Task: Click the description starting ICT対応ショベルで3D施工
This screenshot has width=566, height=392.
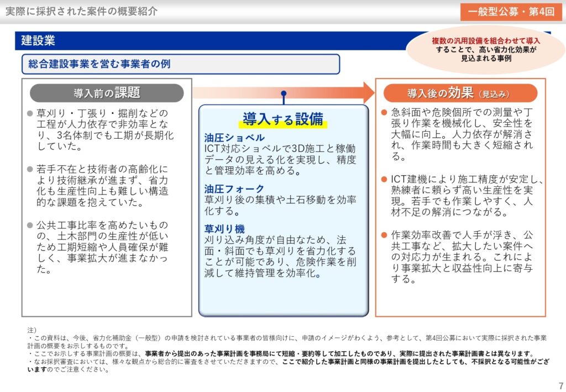Action: 280,160
